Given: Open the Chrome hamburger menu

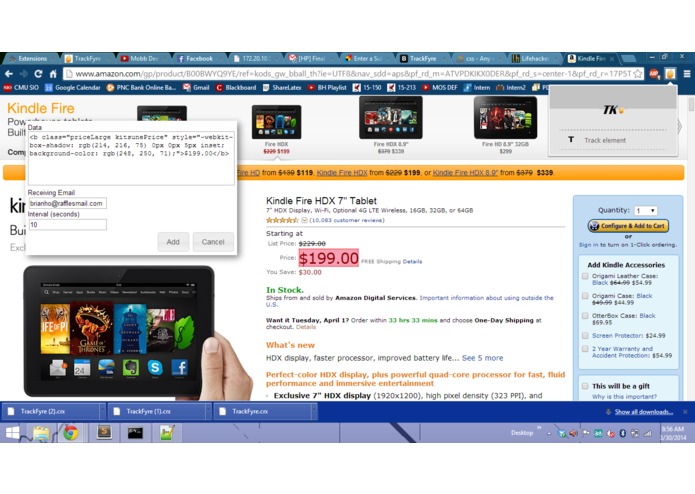Looking at the screenshot, I should [687, 74].
